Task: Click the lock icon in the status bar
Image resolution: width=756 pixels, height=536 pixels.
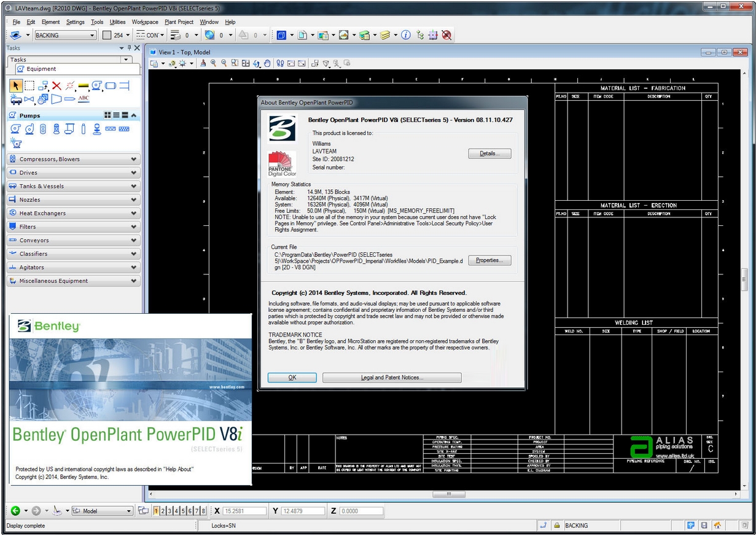Action: [556, 526]
